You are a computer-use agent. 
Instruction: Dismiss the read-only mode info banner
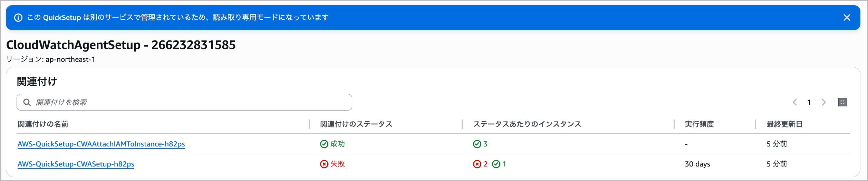pos(847,18)
